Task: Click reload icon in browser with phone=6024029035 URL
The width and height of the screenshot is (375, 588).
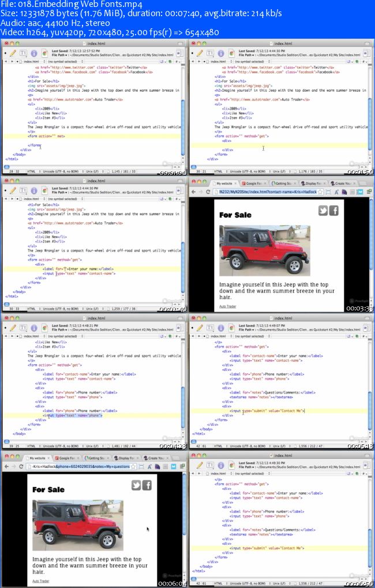Action: (21, 466)
